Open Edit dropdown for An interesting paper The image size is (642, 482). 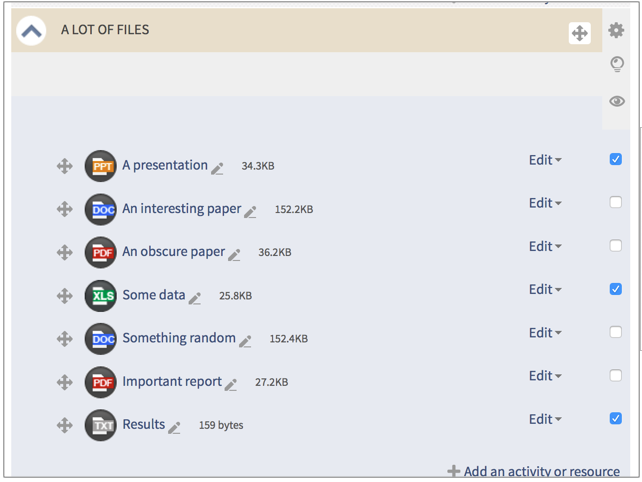(x=545, y=203)
